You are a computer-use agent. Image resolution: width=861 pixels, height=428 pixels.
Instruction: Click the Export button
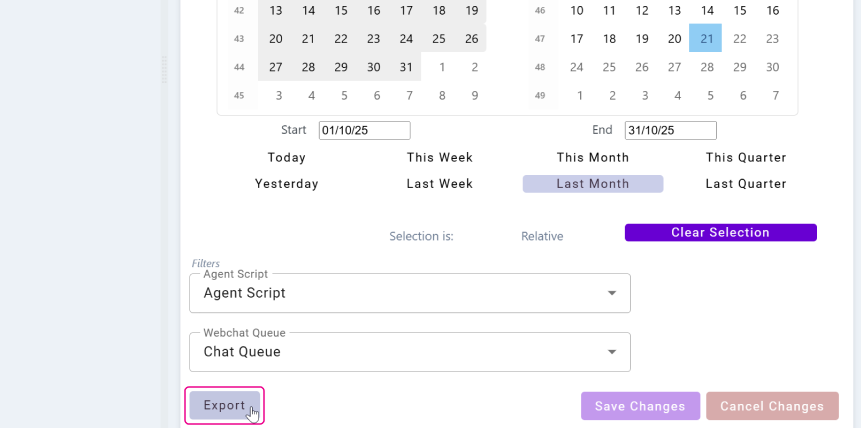pyautogui.click(x=224, y=405)
